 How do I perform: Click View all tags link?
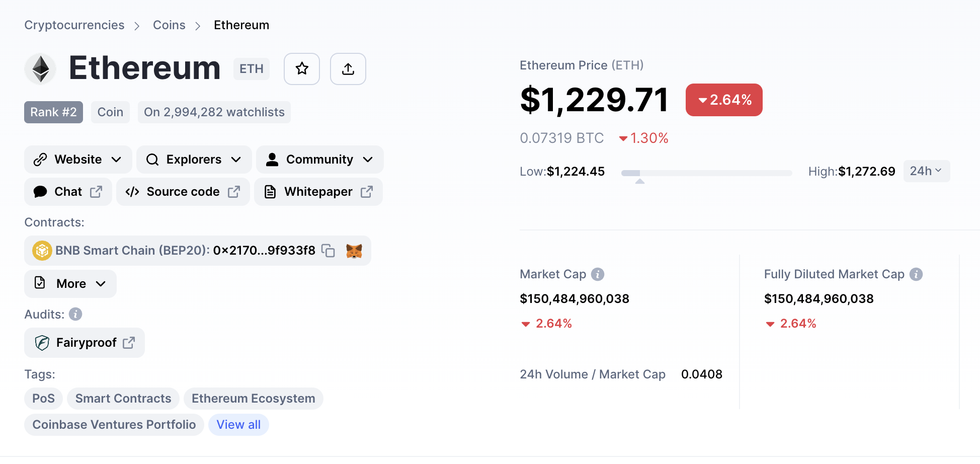[238, 425]
